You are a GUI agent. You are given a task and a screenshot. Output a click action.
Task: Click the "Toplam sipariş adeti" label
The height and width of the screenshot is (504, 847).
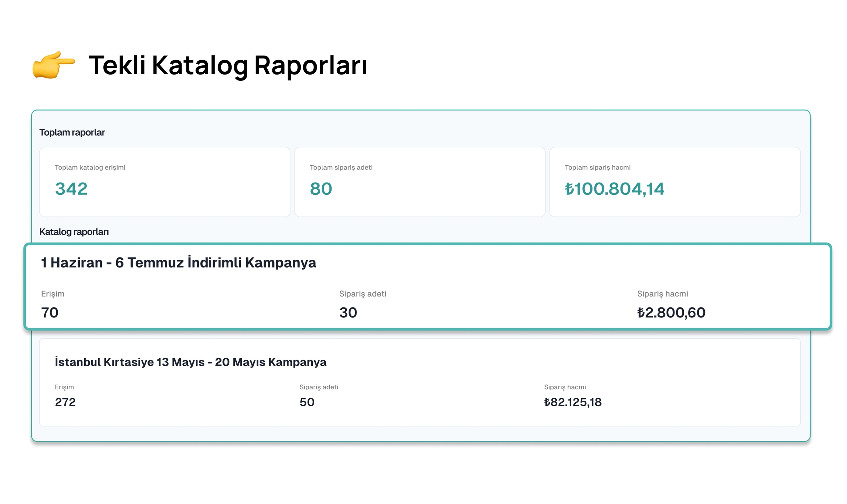[x=341, y=168]
